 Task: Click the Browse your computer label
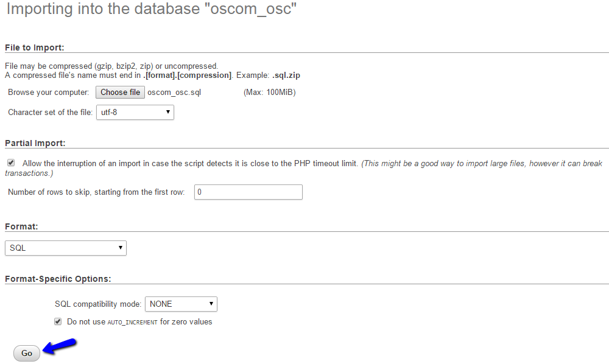tap(48, 92)
